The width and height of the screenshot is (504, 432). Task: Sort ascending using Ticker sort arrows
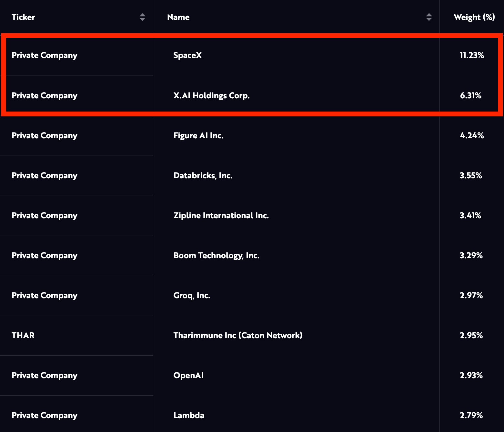click(142, 15)
